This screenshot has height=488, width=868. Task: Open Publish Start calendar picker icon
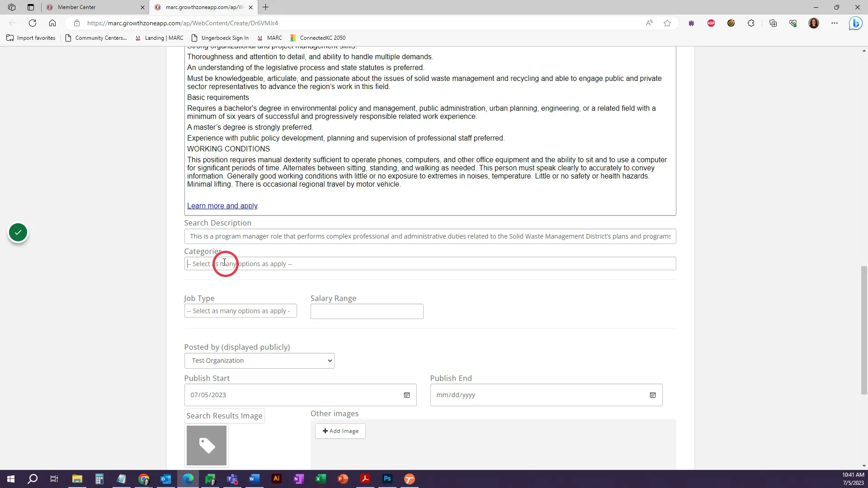pos(407,395)
